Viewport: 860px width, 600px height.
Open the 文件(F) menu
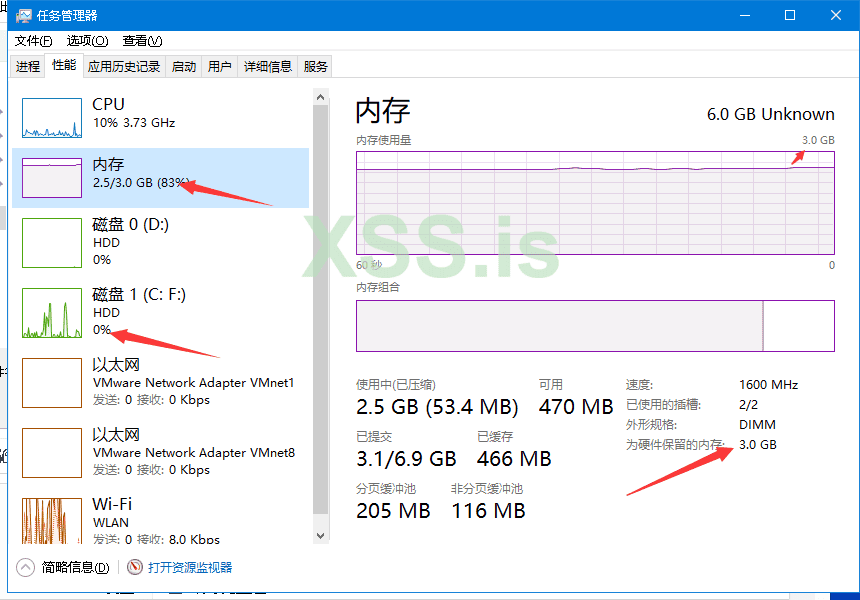point(33,41)
